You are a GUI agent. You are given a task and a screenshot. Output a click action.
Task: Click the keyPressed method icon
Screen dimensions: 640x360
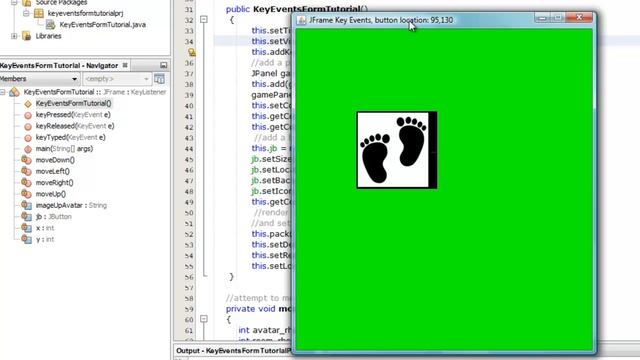coord(28,116)
